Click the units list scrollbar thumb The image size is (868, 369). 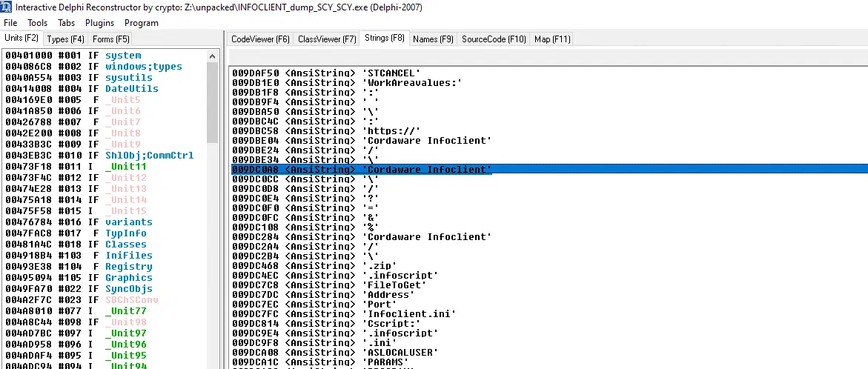point(213,103)
